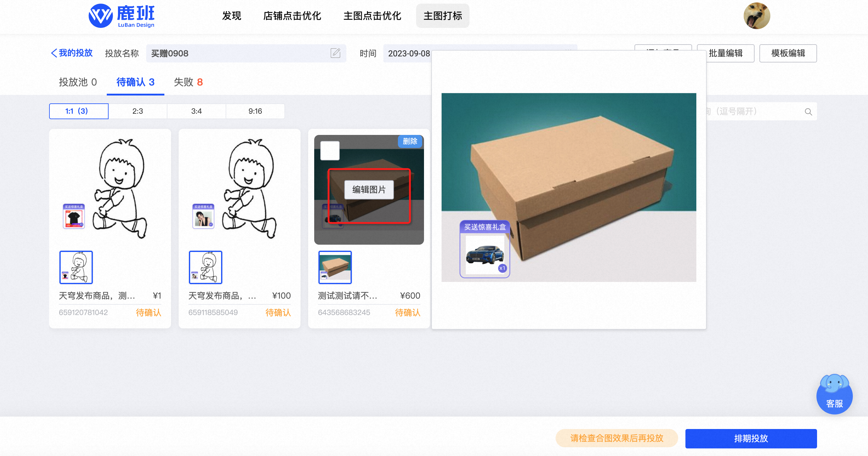
Task: Click 待确认 status of product 643568683245
Action: [407, 313]
